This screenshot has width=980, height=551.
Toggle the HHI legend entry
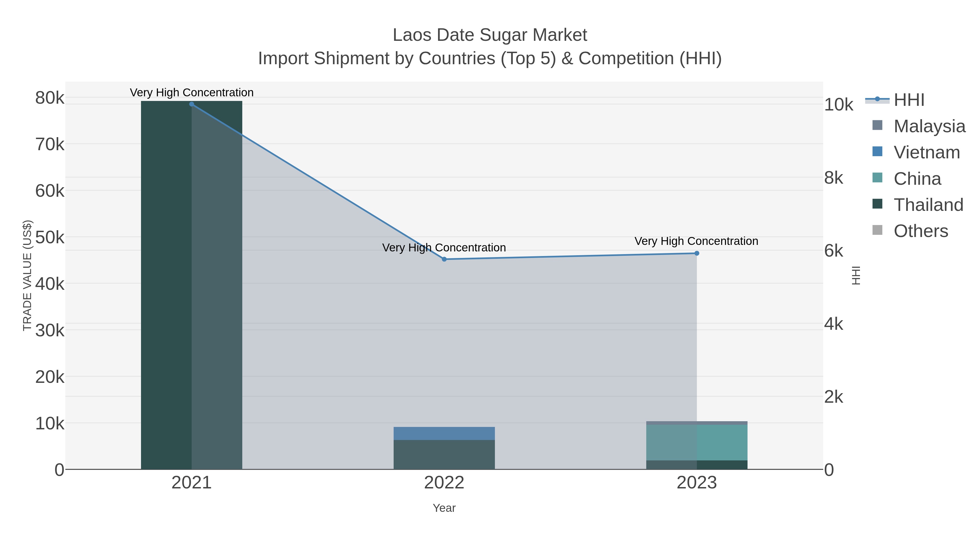pos(895,100)
